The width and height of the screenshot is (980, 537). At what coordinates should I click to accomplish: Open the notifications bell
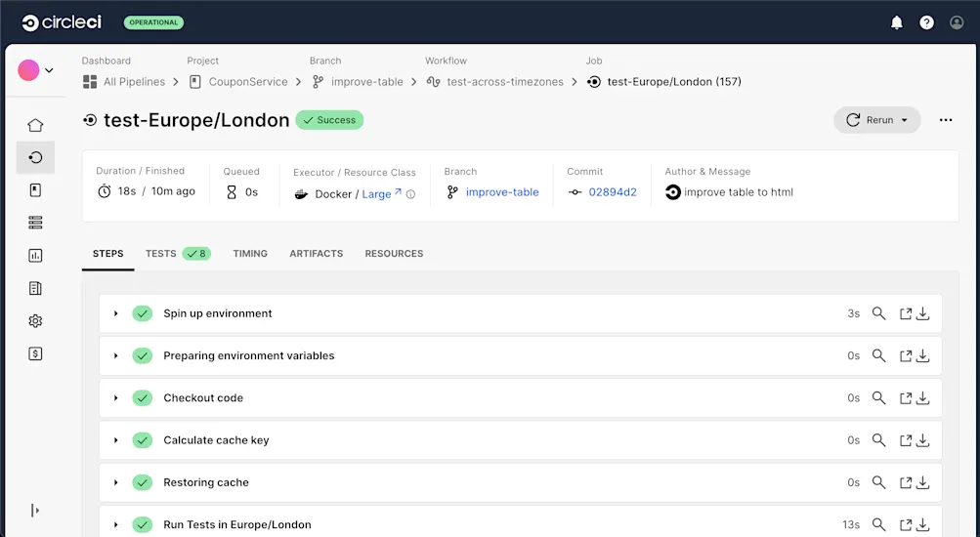[x=896, y=23]
